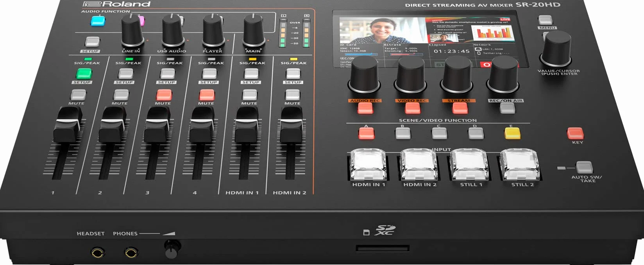This screenshot has height=265, width=644.
Task: Click the knob above STREAM
Action: coord(456,74)
